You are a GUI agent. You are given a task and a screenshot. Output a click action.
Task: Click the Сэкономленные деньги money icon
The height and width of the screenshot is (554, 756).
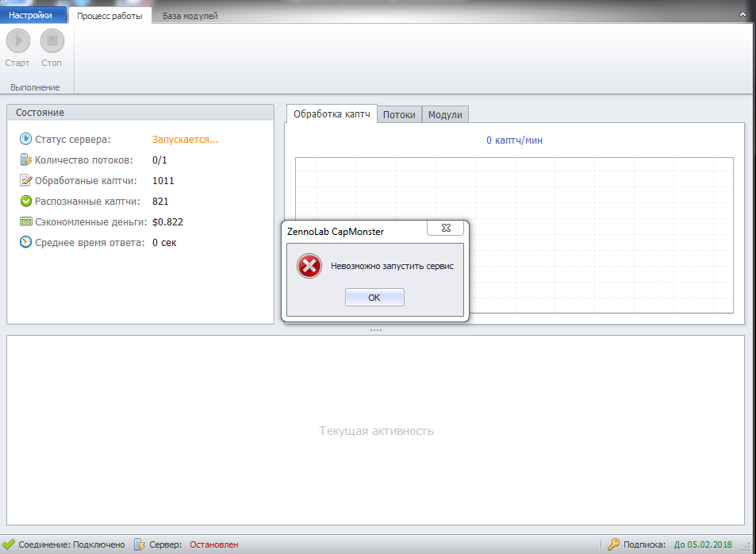click(25, 221)
